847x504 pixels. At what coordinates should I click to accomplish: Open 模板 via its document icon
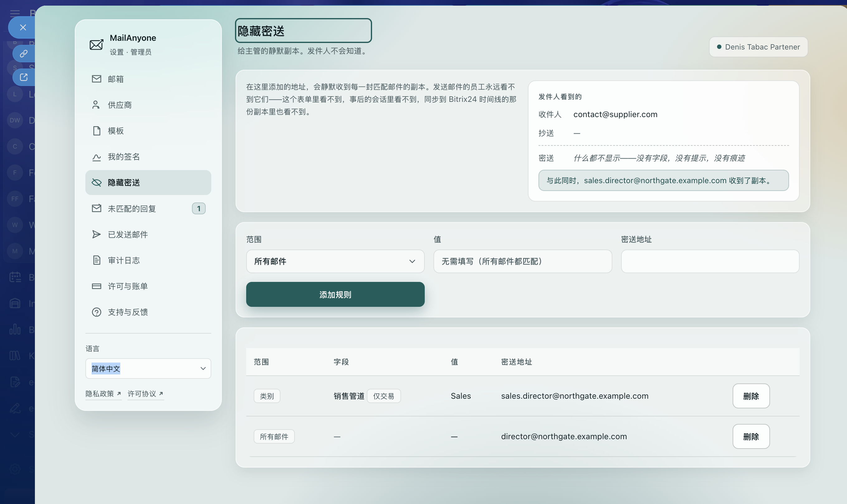coord(97,131)
